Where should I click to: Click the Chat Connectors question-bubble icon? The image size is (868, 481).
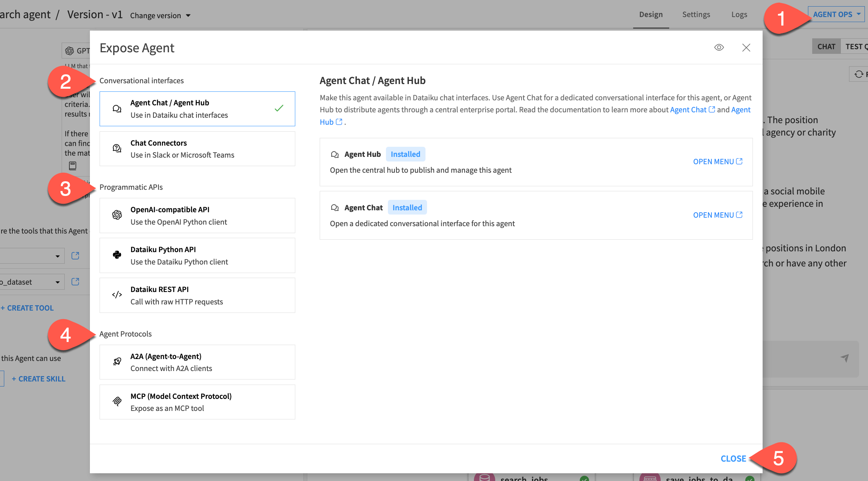click(x=117, y=148)
